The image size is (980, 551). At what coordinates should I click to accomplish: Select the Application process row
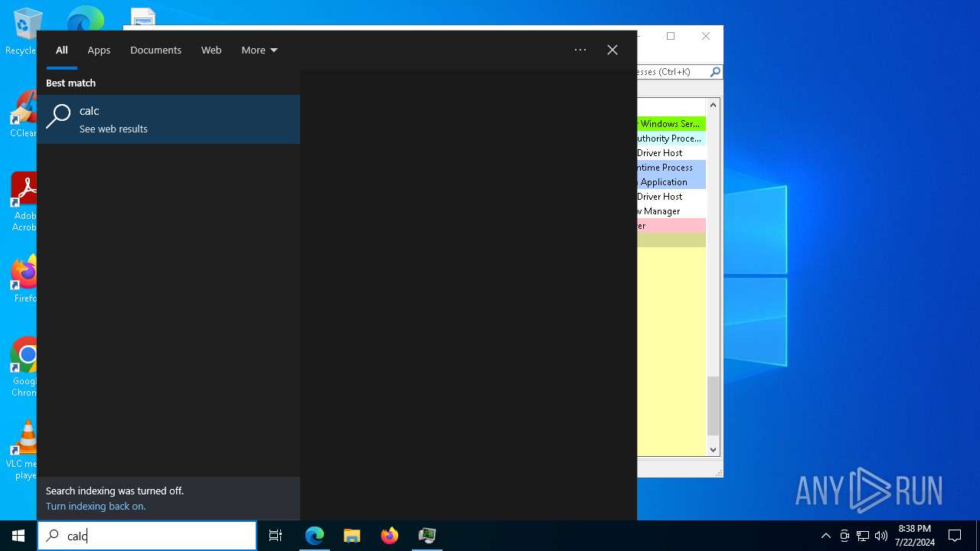pos(671,181)
